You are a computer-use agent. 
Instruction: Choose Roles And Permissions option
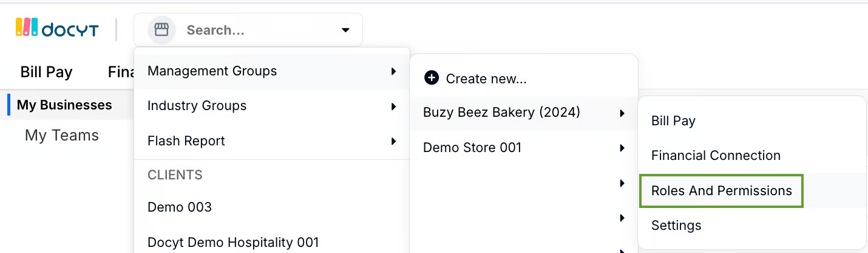(721, 191)
